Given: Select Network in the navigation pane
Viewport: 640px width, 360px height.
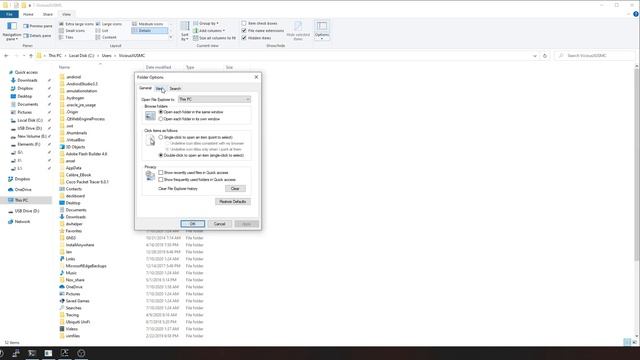Looking at the screenshot, I should coord(22,222).
